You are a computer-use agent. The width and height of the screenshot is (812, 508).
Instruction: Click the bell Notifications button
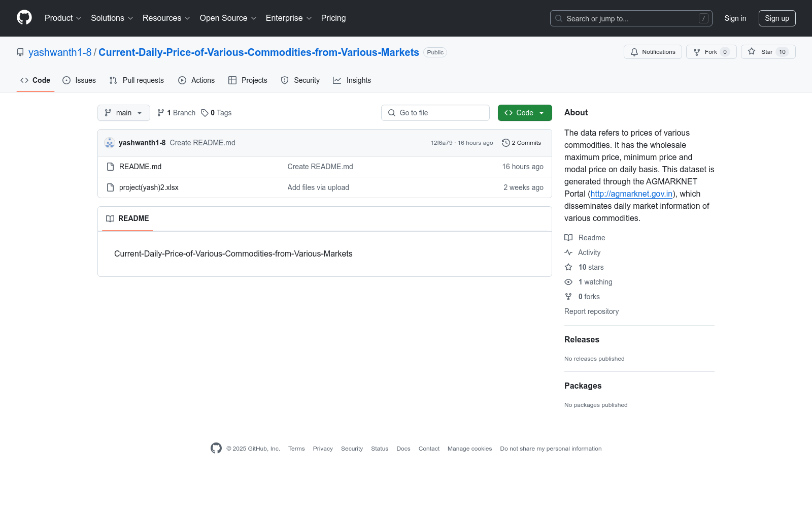pyautogui.click(x=653, y=52)
